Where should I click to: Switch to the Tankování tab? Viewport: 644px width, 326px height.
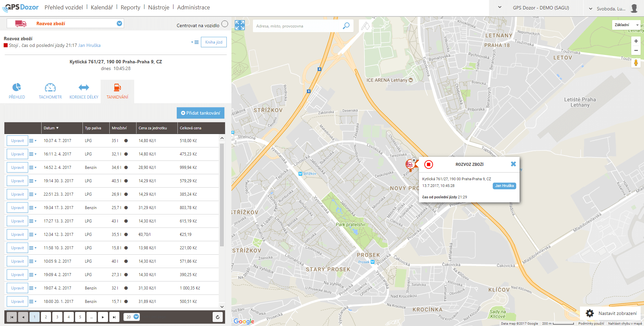[117, 91]
